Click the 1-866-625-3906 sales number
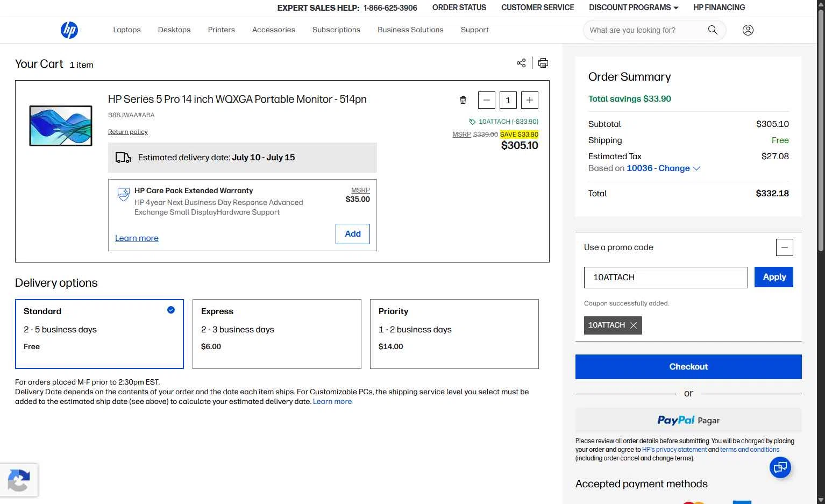 point(390,8)
